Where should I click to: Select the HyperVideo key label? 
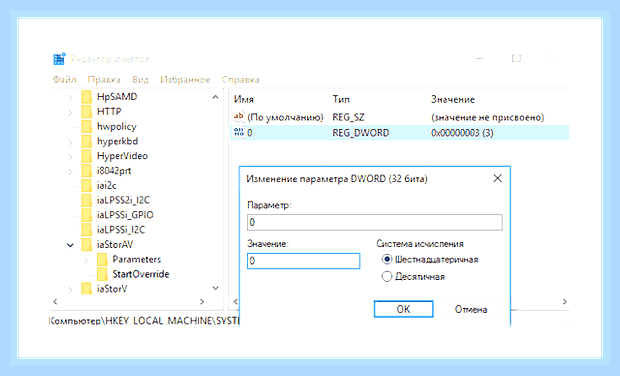click(122, 156)
